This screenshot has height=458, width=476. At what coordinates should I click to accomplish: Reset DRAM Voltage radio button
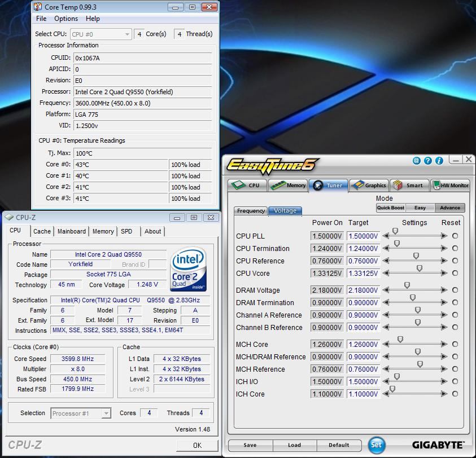click(455, 290)
